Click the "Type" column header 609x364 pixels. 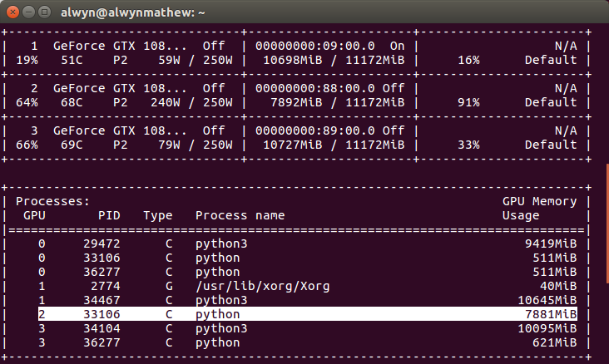(x=157, y=215)
